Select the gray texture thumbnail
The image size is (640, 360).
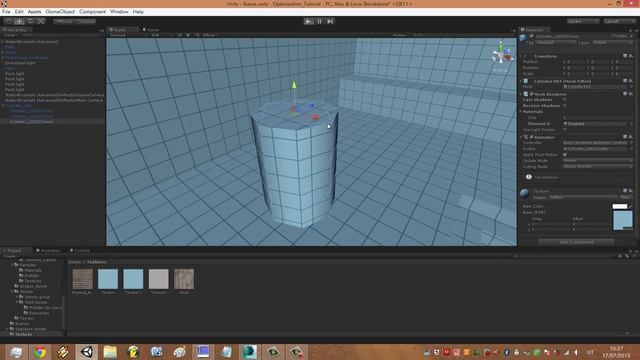click(158, 279)
